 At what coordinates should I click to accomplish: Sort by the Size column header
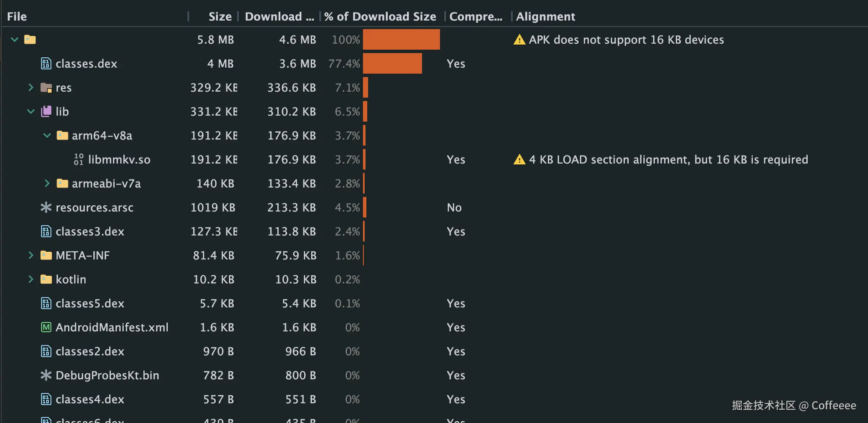pyautogui.click(x=220, y=17)
